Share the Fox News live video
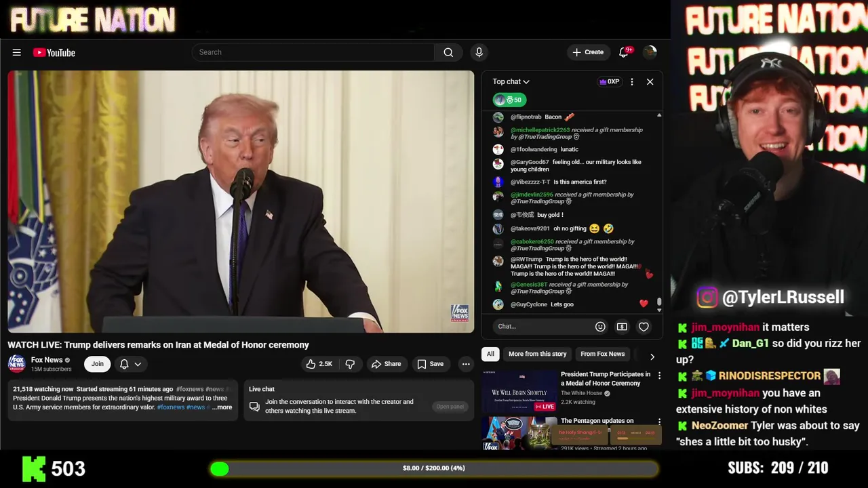This screenshot has height=488, width=868. pos(386,364)
